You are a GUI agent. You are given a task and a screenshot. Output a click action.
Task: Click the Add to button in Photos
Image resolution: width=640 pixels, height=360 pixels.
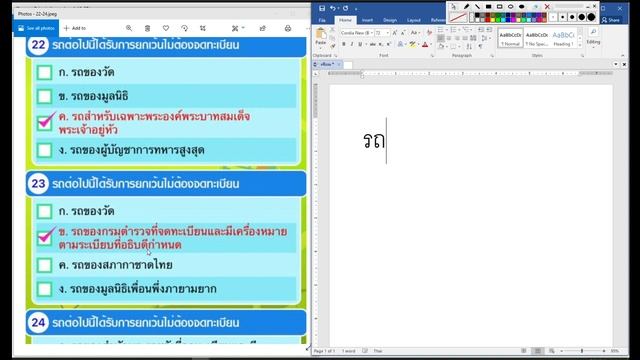75,28
